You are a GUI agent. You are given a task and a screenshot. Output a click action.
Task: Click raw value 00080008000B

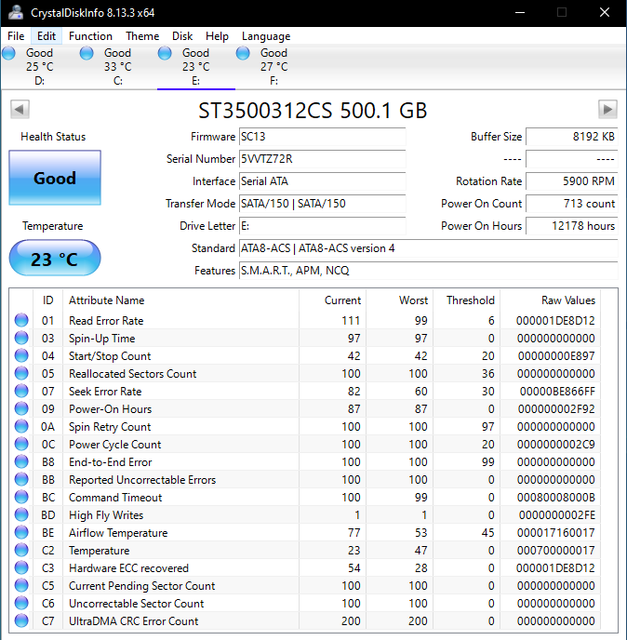[x=556, y=498]
